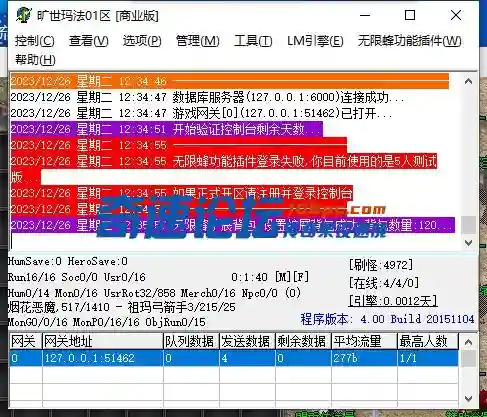This screenshot has width=487, height=417.
Task: Click gateway table scrollbar thumb
Action: (468, 358)
